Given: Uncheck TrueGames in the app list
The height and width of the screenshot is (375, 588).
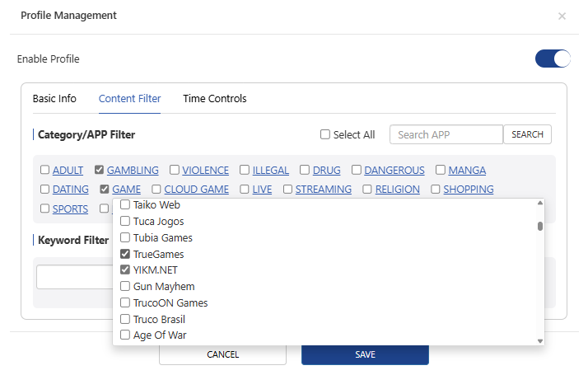Looking at the screenshot, I should 125,254.
